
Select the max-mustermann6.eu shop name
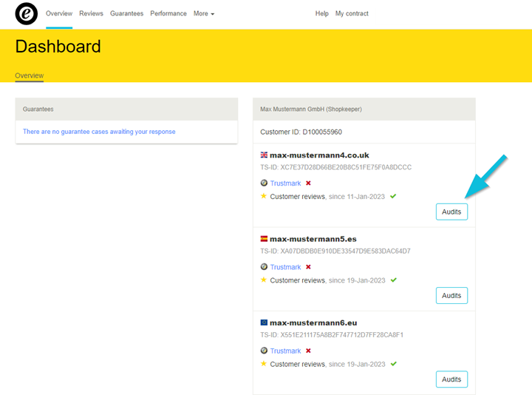pyautogui.click(x=313, y=323)
